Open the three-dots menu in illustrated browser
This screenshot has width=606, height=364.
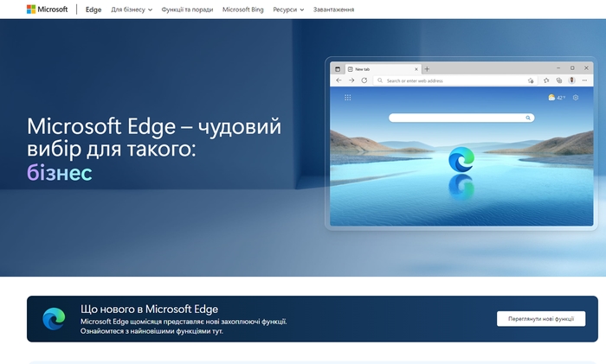coord(584,80)
